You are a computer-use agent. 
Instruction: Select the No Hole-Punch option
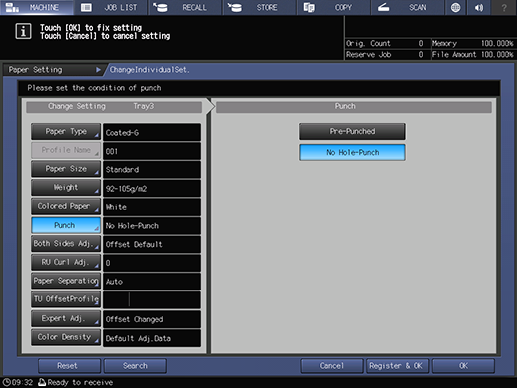tap(352, 152)
